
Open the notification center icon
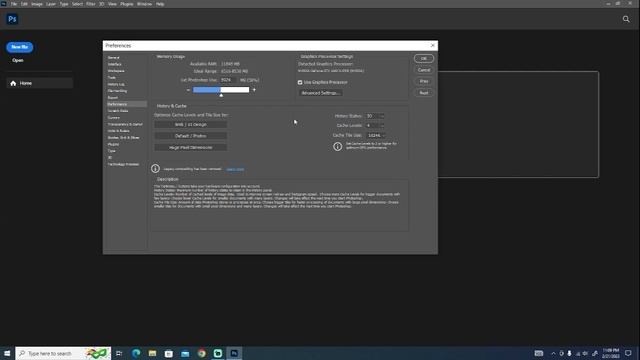(x=628, y=353)
